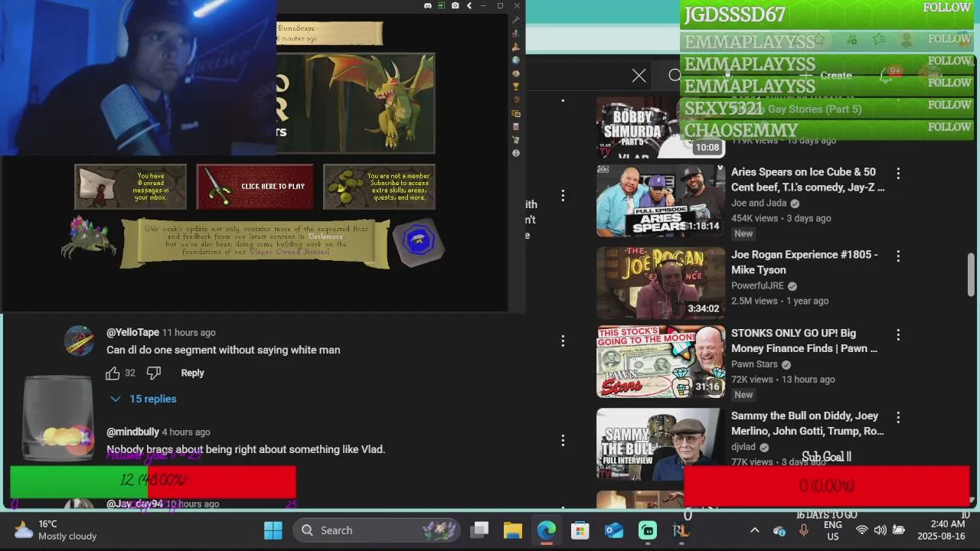Open mindbully comment options menu
This screenshot has width=980, height=551.
coord(563,440)
